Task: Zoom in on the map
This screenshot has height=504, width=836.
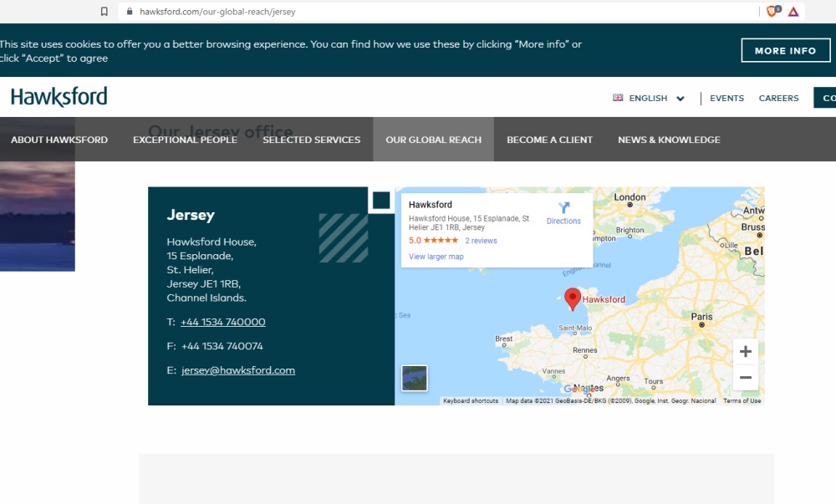Action: (746, 352)
